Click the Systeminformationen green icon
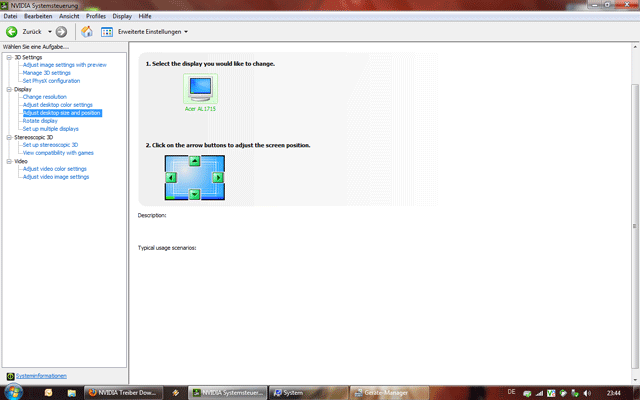This screenshot has width=640, height=400. [x=11, y=376]
